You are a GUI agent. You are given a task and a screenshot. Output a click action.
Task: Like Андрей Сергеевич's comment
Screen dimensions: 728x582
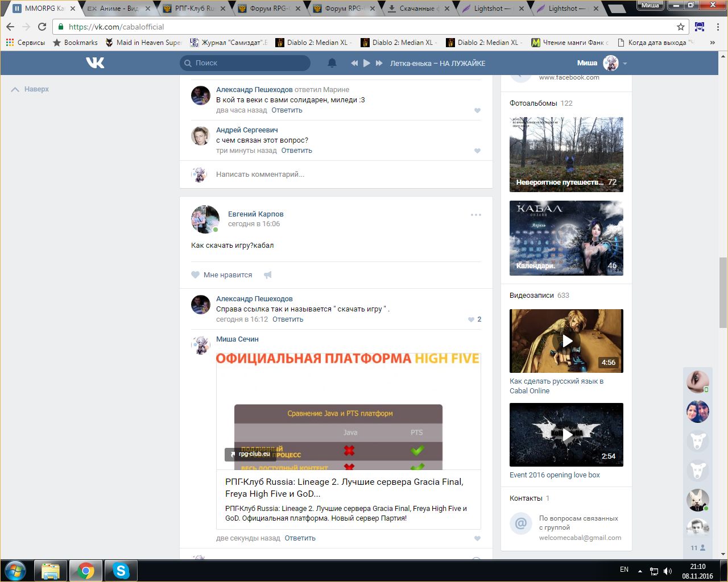click(x=477, y=151)
